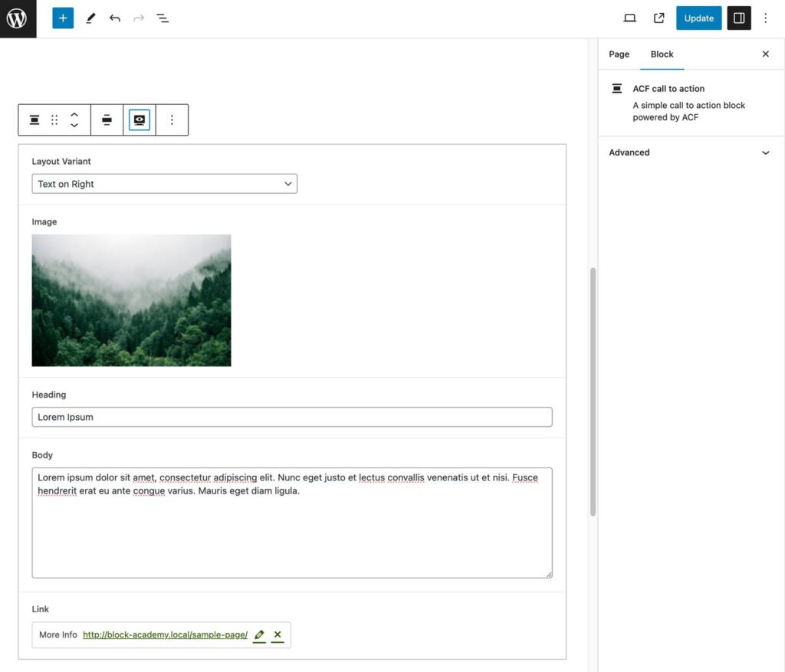Switch to the Page tab

tap(619, 54)
